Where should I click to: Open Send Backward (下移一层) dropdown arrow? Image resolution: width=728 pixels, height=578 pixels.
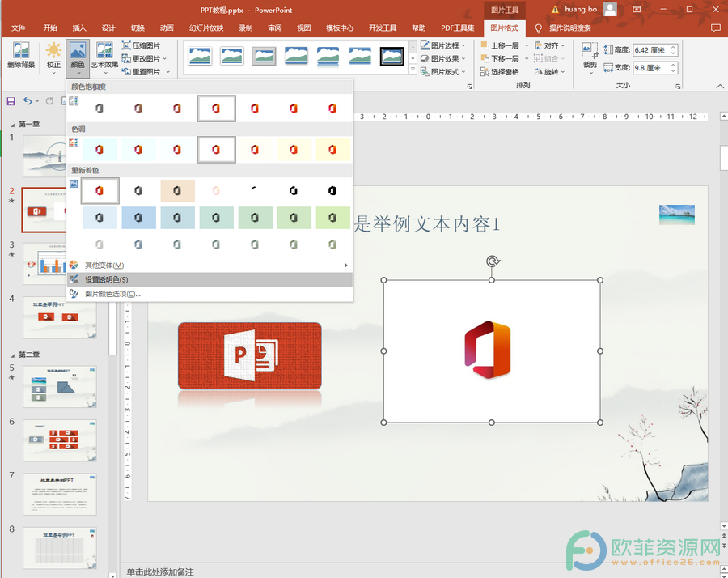click(x=527, y=58)
